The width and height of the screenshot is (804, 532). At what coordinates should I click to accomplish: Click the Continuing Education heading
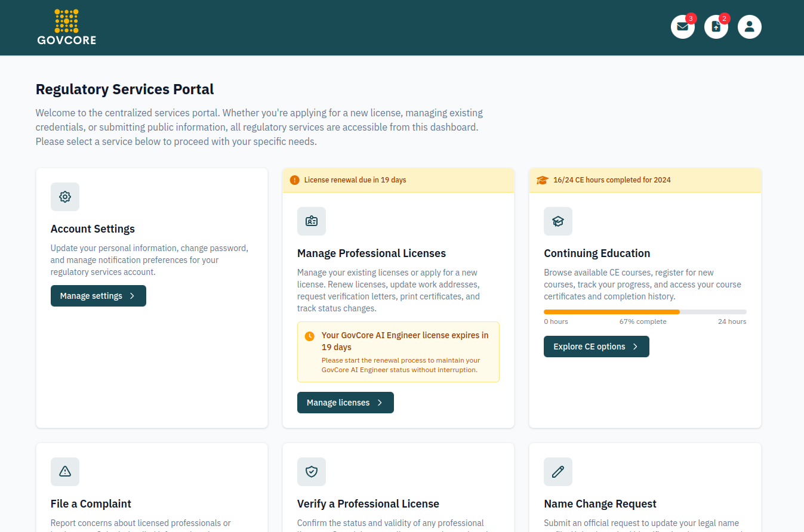pyautogui.click(x=597, y=253)
